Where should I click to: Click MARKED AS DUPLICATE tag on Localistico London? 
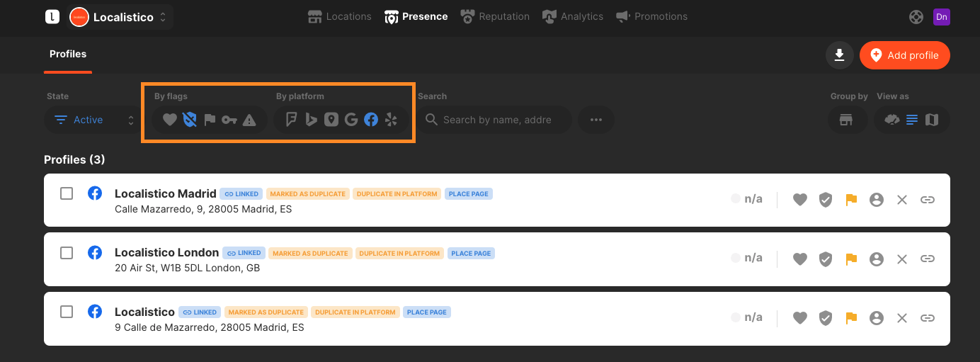click(310, 253)
